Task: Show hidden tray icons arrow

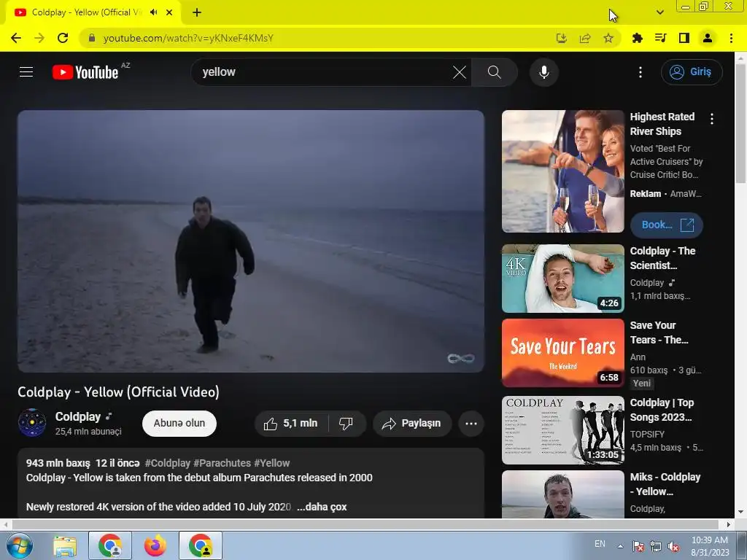Action: tap(620, 545)
